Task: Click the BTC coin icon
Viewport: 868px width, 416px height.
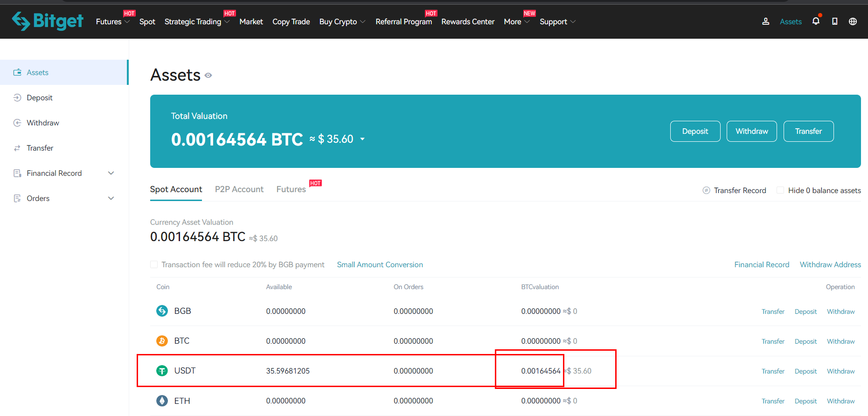Action: (162, 341)
